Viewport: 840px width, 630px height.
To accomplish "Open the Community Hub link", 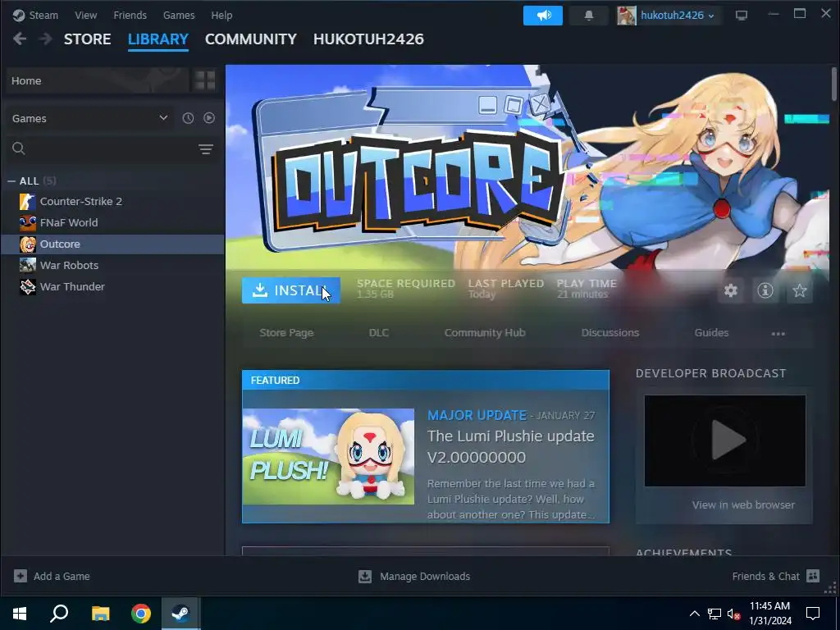I will click(485, 333).
